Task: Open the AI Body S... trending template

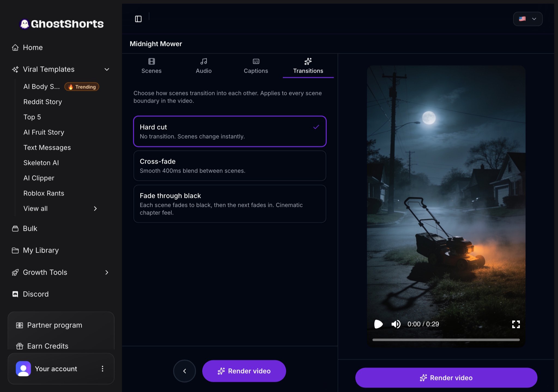Action: 61,87
